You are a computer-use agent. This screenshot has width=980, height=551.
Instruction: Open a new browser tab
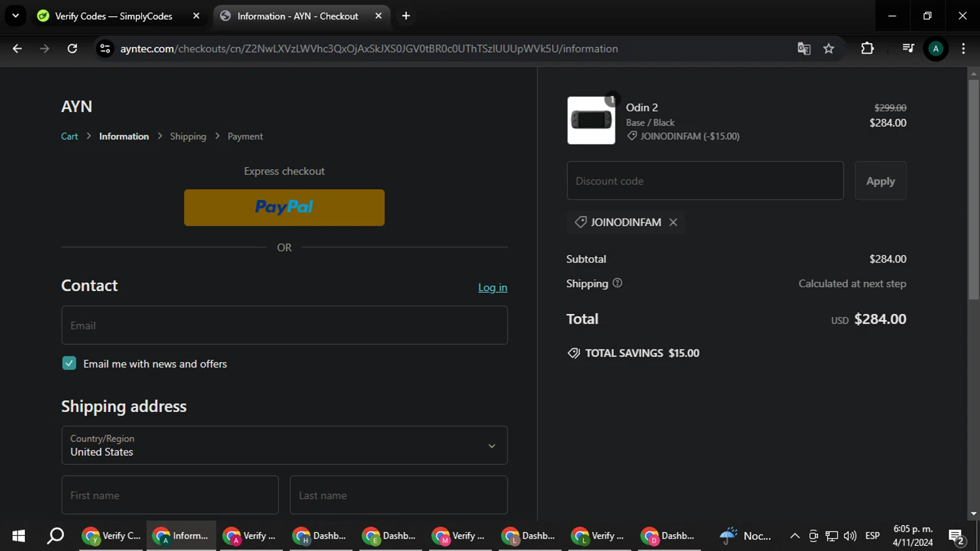[406, 16]
